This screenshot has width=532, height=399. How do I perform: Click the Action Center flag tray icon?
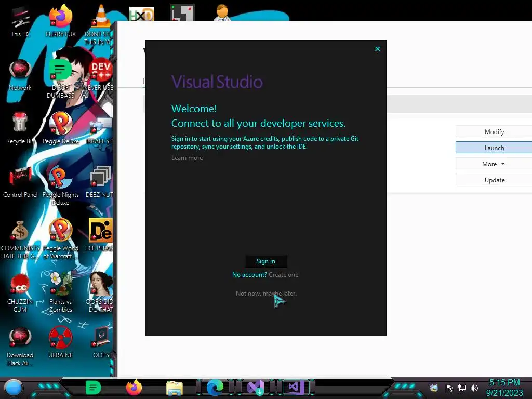pyautogui.click(x=449, y=388)
